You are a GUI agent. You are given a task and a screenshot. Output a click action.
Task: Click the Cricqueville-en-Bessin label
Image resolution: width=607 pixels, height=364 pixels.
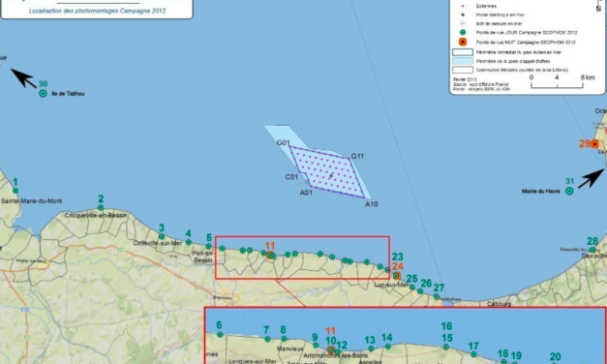click(x=96, y=215)
